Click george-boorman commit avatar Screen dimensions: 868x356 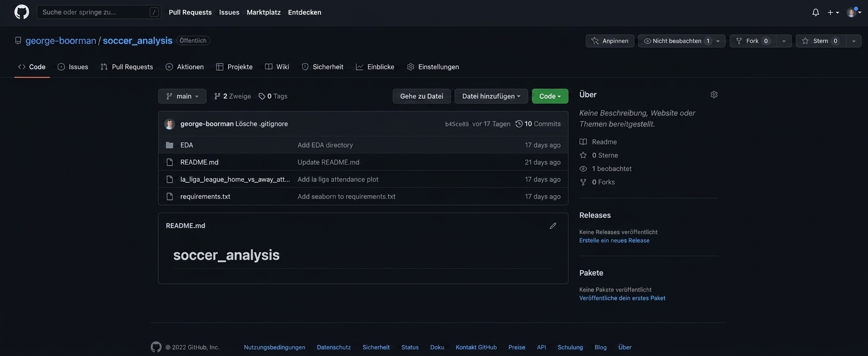[x=170, y=124]
